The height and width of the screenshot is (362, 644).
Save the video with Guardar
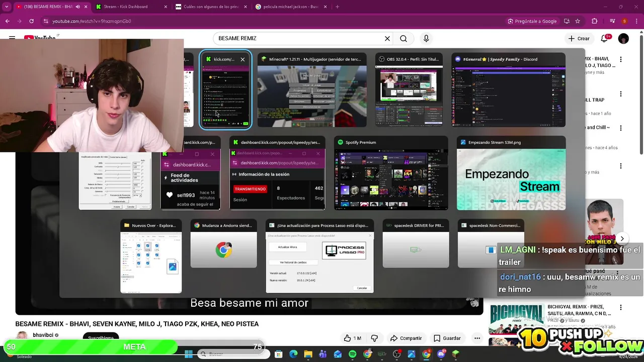(447, 338)
